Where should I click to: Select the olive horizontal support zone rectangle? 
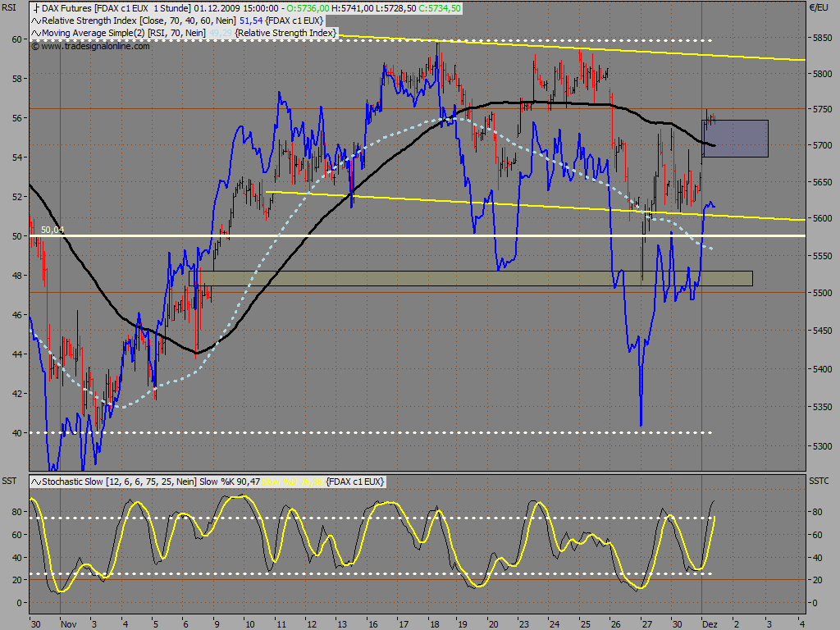click(x=470, y=279)
